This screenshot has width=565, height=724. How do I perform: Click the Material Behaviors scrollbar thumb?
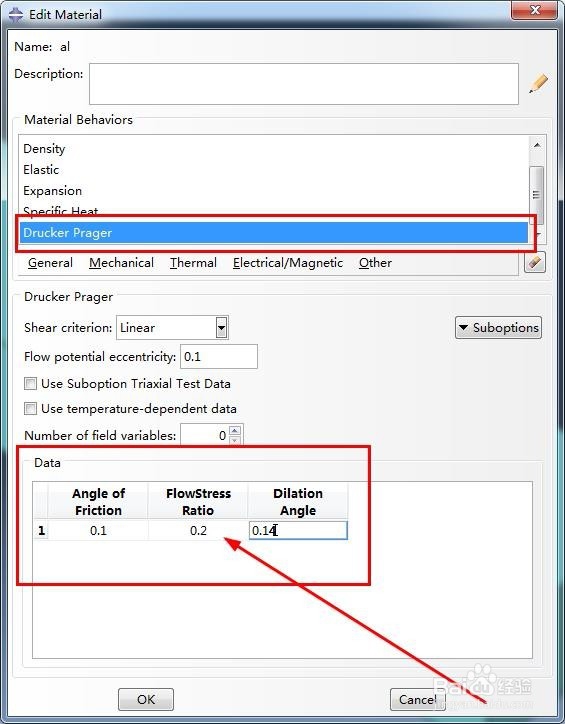(x=536, y=194)
